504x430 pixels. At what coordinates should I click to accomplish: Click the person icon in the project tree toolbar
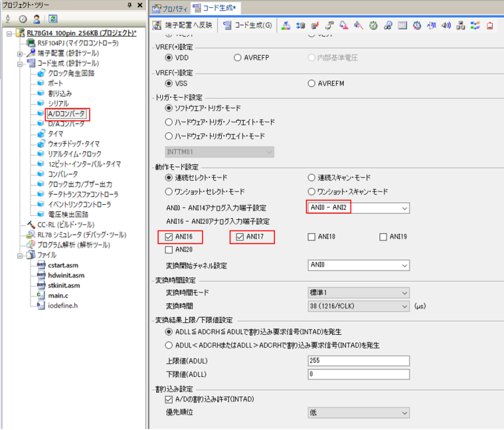tap(36, 20)
